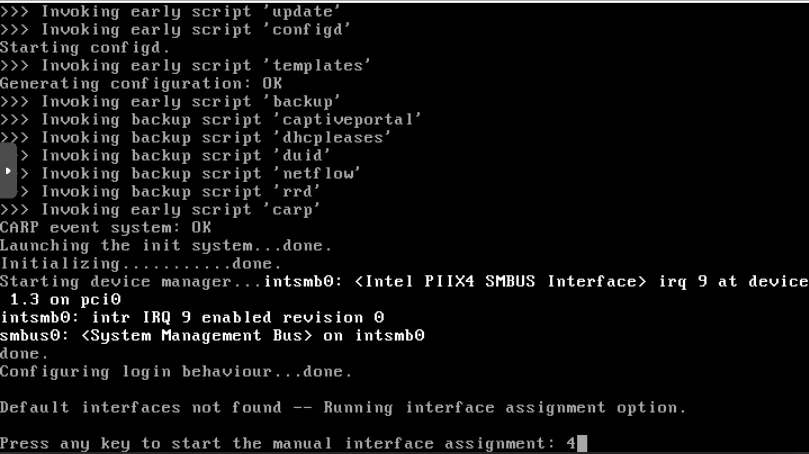
Task: Click the early script 'templates' line
Action: click(x=185, y=65)
